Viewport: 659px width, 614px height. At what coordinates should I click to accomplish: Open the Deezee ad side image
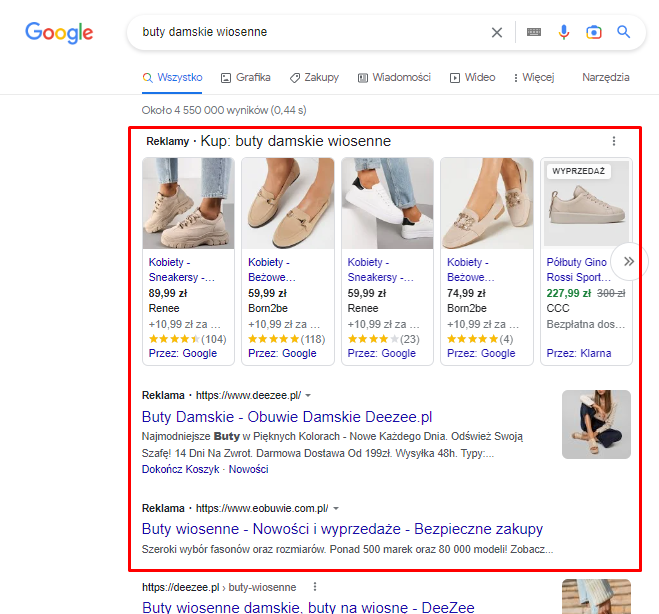(x=596, y=424)
